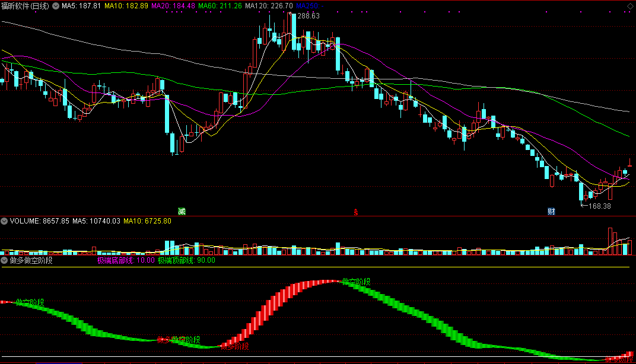This screenshot has width=636, height=364.
Task: Click the 168.38 low price label
Action: 599,206
